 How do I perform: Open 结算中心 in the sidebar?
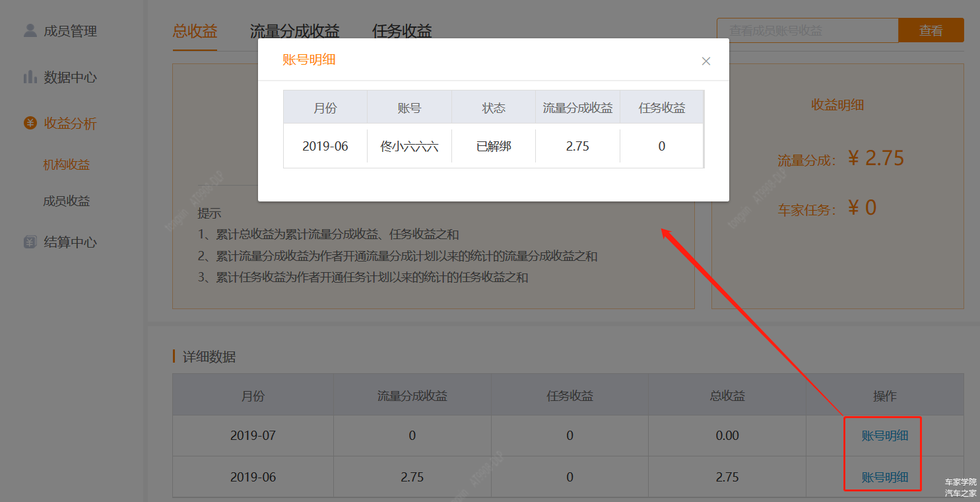[x=70, y=242]
